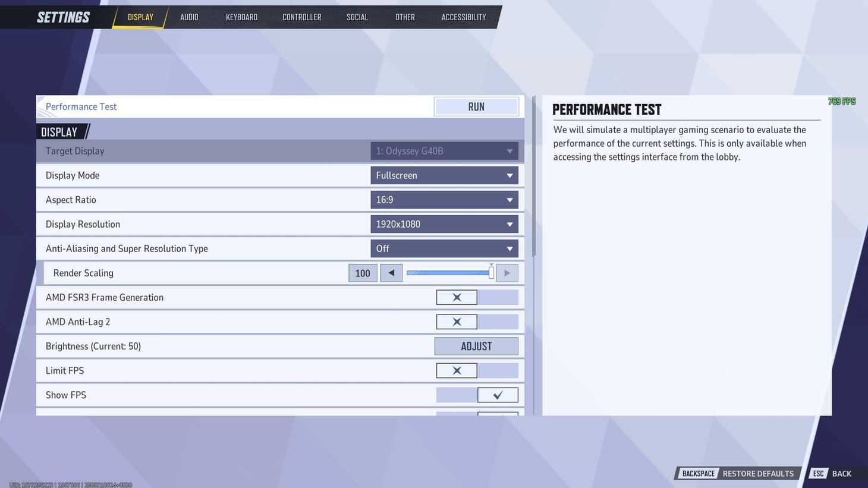Open the Aspect Ratio dropdown
868x488 pixels.
[444, 199]
